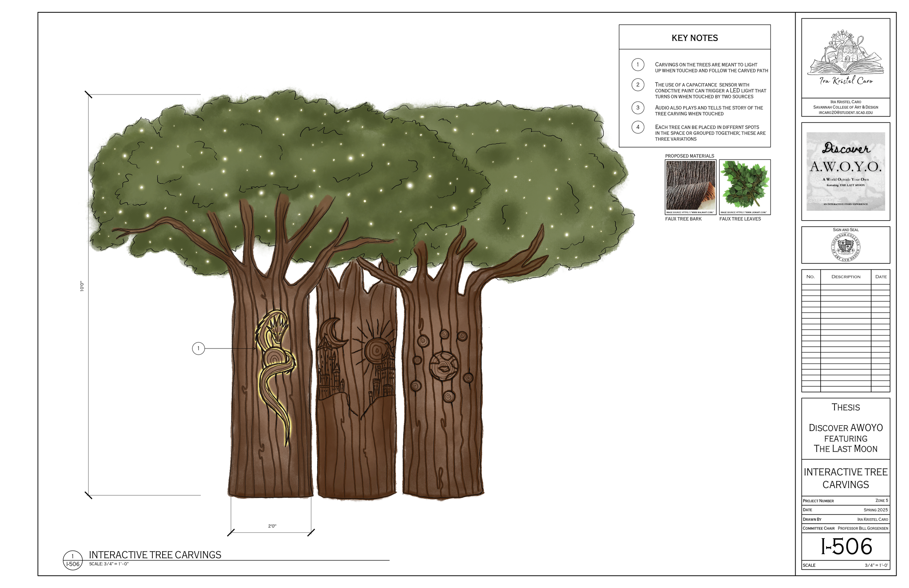The height and width of the screenshot is (588, 909).
Task: Click the storybook castle logo illustration
Action: [x=845, y=52]
